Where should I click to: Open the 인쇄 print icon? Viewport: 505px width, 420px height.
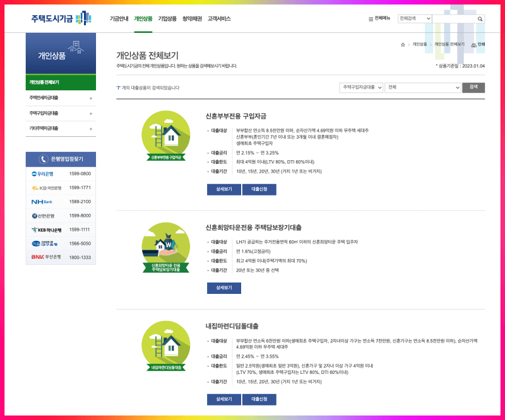coord(475,44)
